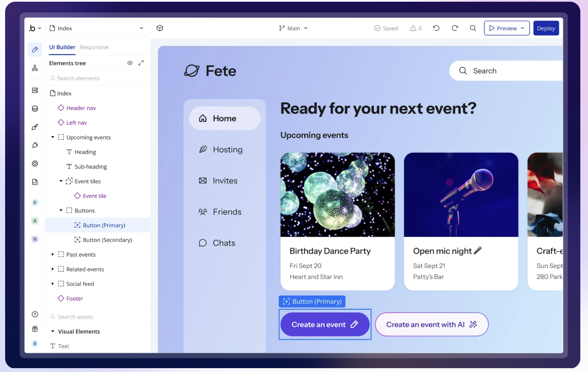Screen dimensions: 588x372
Task: Click the gift icon in sidebar
Action: click(x=35, y=329)
